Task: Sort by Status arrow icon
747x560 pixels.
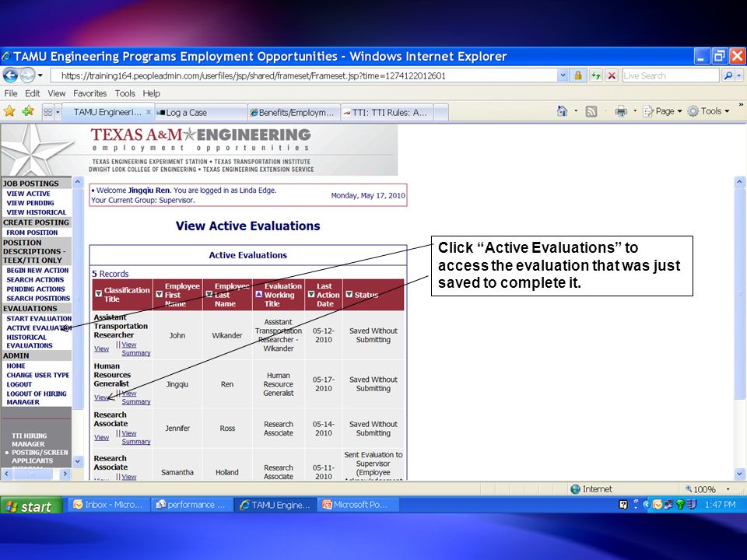Action: pos(349,294)
